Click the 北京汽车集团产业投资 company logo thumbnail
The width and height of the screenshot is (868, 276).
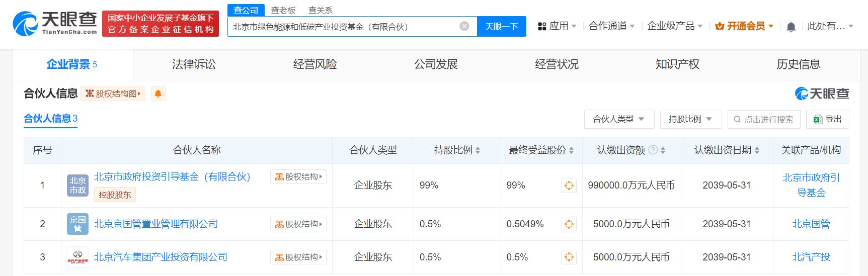(x=77, y=257)
